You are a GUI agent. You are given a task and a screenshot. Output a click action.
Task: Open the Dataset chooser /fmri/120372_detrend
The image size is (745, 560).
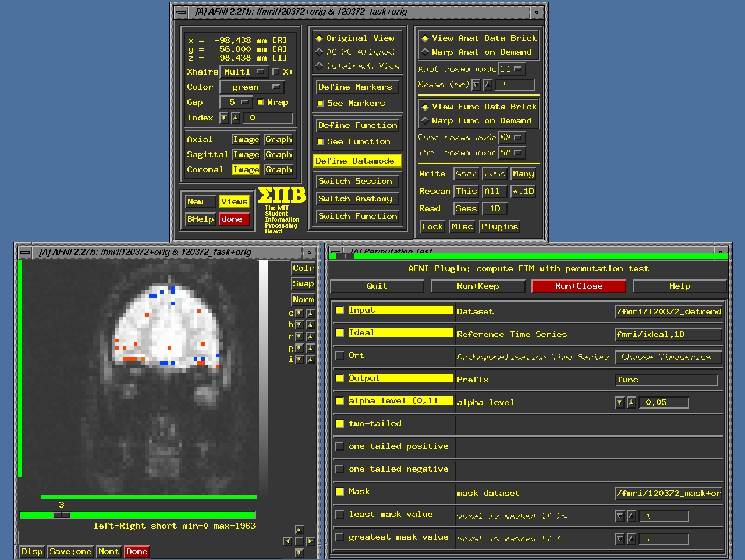click(669, 312)
